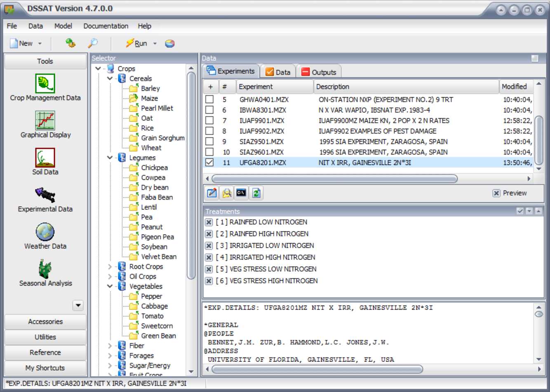The width and height of the screenshot is (550, 392).
Task: Select all treatments with checkmark button
Action: [x=520, y=211]
